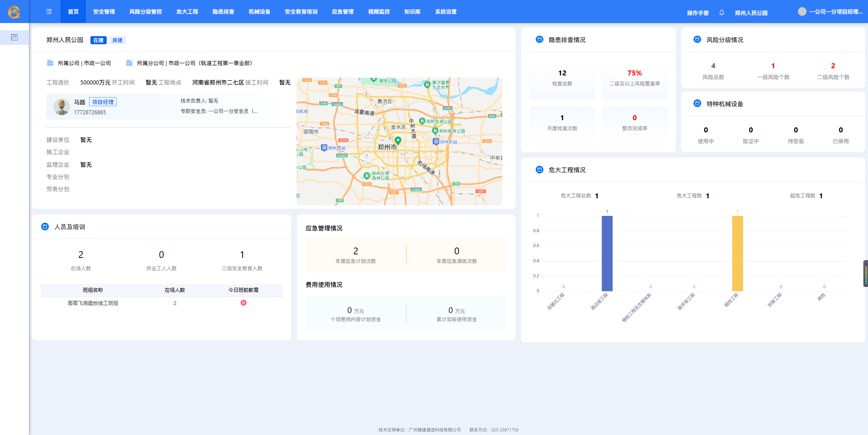Click the green location pin on map

point(398,140)
